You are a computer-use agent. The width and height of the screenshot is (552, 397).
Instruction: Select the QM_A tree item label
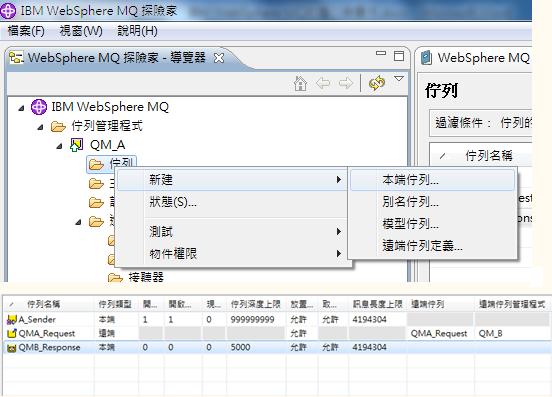click(x=108, y=145)
